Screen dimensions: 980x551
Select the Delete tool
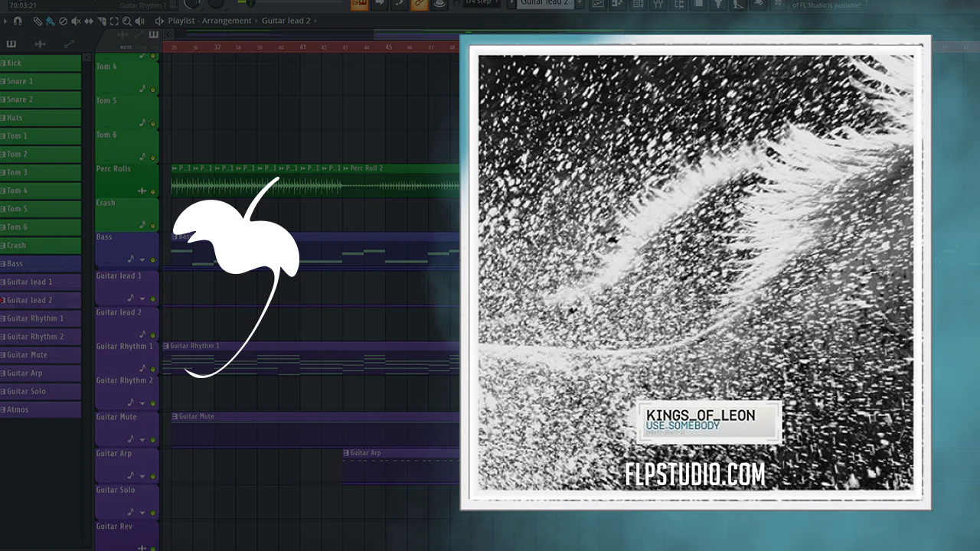[63, 21]
